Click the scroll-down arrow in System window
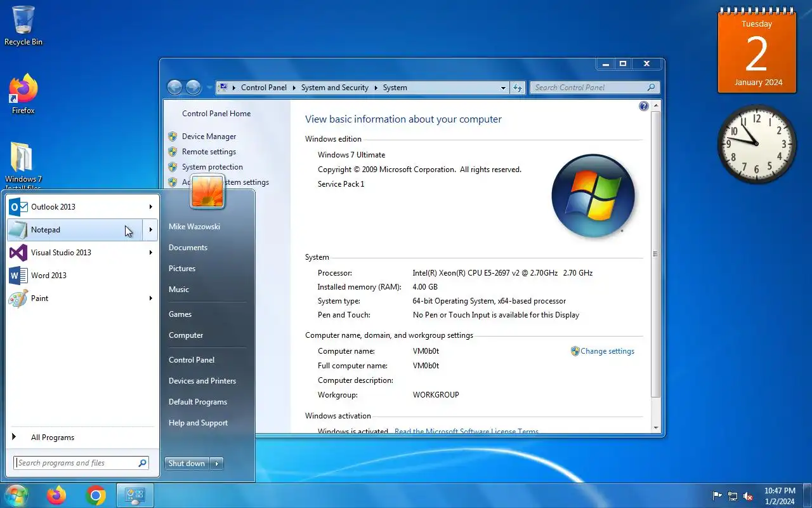 (x=656, y=428)
